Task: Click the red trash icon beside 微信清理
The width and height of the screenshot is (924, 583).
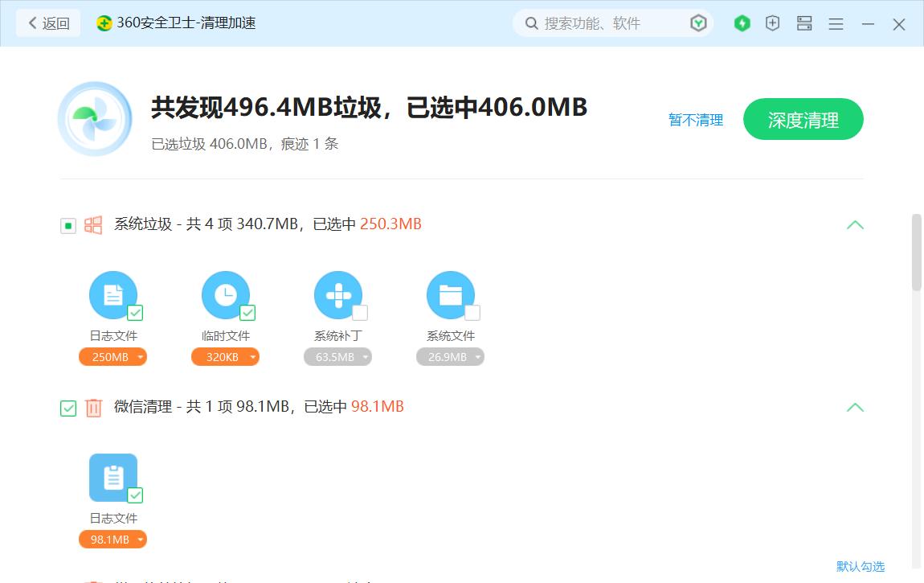Action: pyautogui.click(x=93, y=408)
